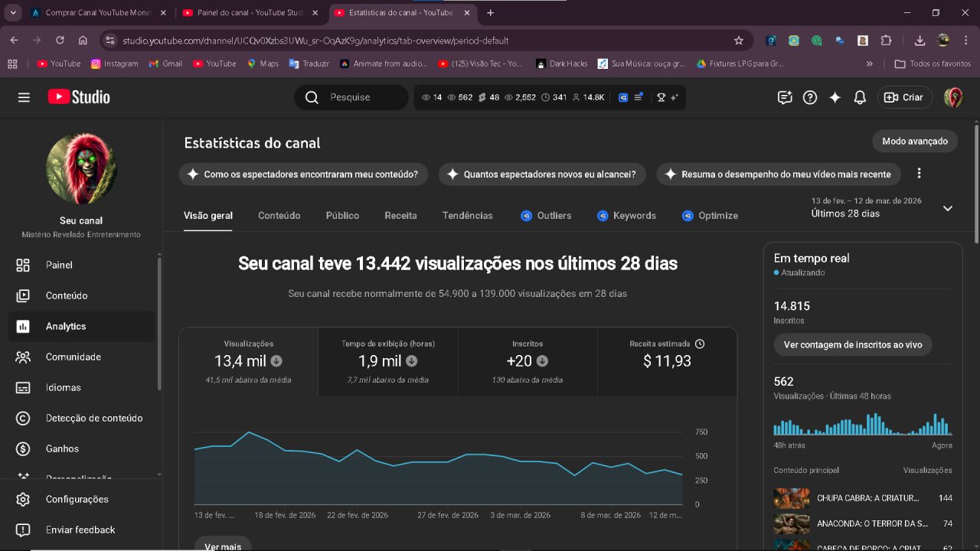The image size is (980, 551).
Task: Click the notifications bell icon
Action: tap(860, 97)
